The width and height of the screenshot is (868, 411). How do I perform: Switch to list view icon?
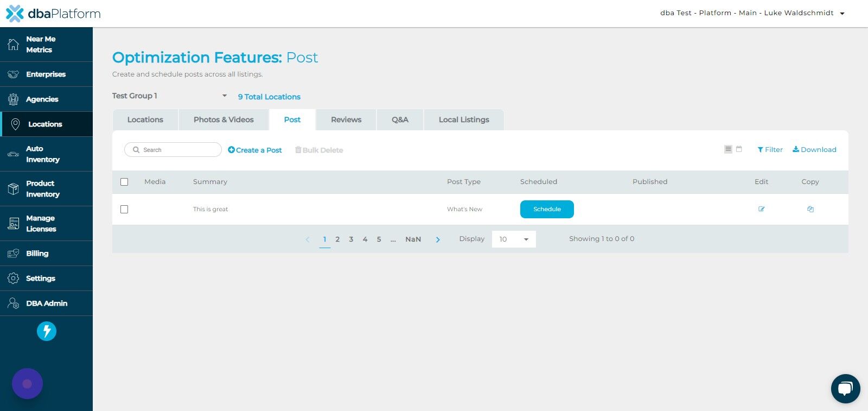729,149
